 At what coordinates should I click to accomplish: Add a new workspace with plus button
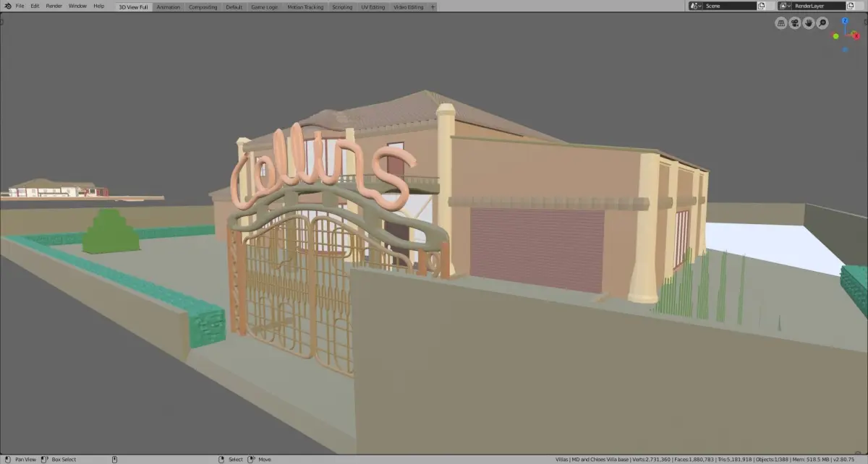coord(433,7)
